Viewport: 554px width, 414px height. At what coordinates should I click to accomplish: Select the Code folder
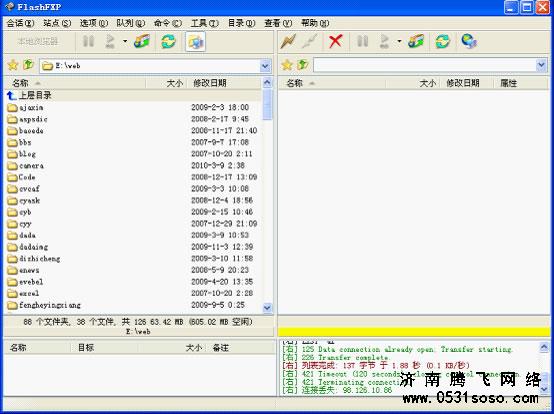(22, 177)
